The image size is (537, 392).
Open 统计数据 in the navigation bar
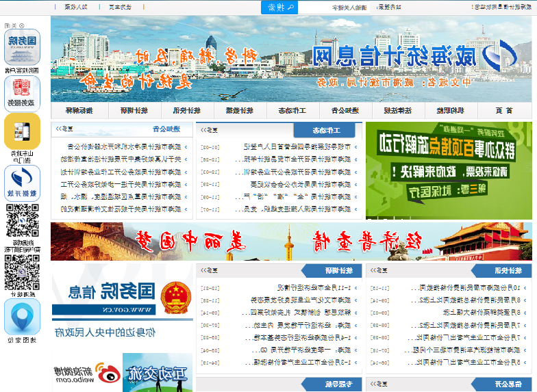point(240,111)
